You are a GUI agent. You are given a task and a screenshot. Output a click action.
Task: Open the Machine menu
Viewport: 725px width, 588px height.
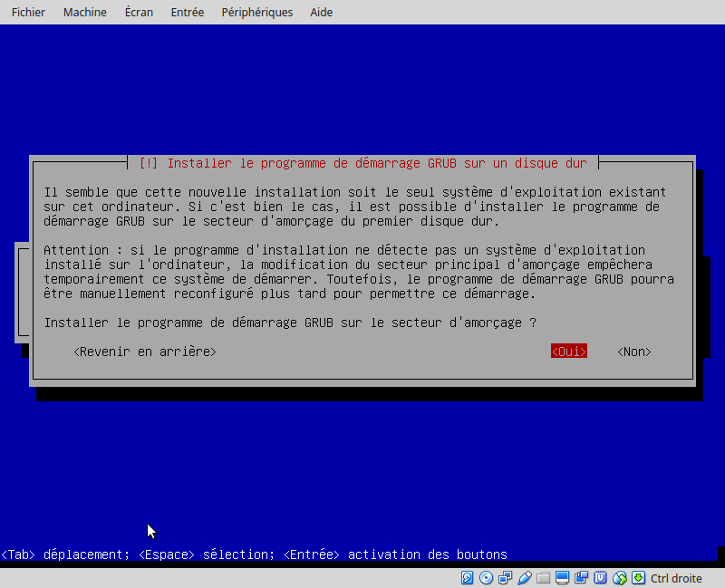click(85, 12)
